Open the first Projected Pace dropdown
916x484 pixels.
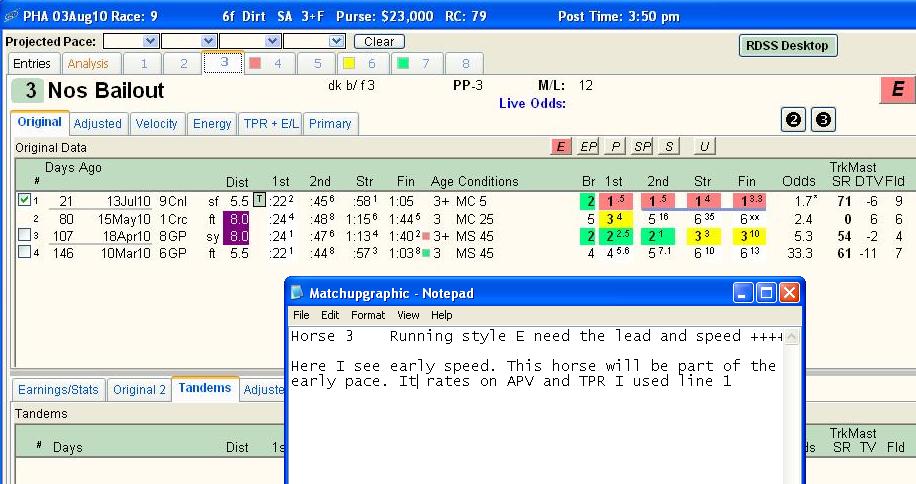pos(150,41)
